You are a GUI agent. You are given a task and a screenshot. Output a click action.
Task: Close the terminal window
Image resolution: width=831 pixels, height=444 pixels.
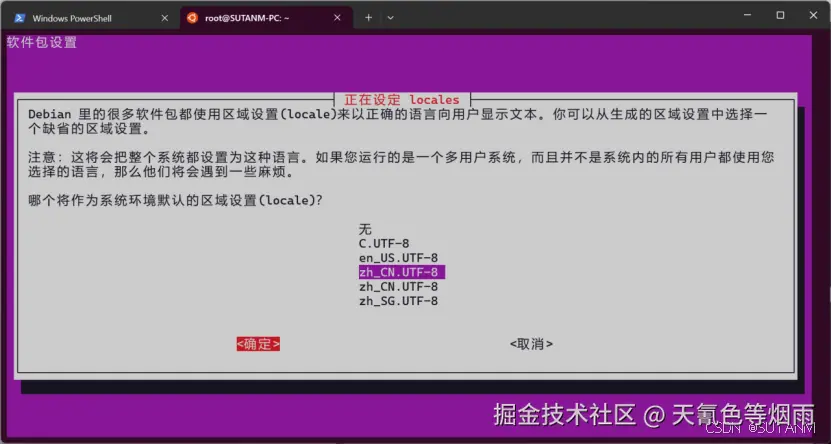(x=814, y=15)
